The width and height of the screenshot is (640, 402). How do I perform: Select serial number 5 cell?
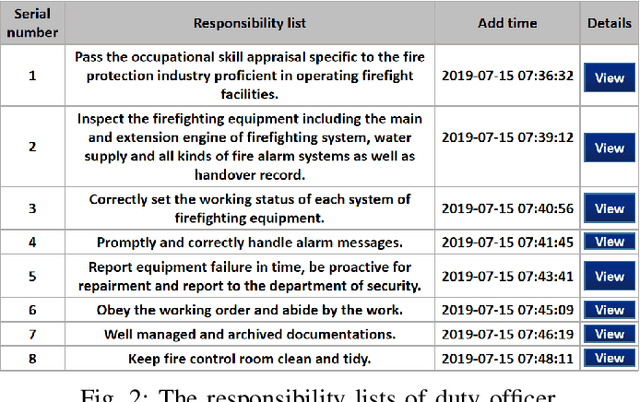tap(33, 276)
